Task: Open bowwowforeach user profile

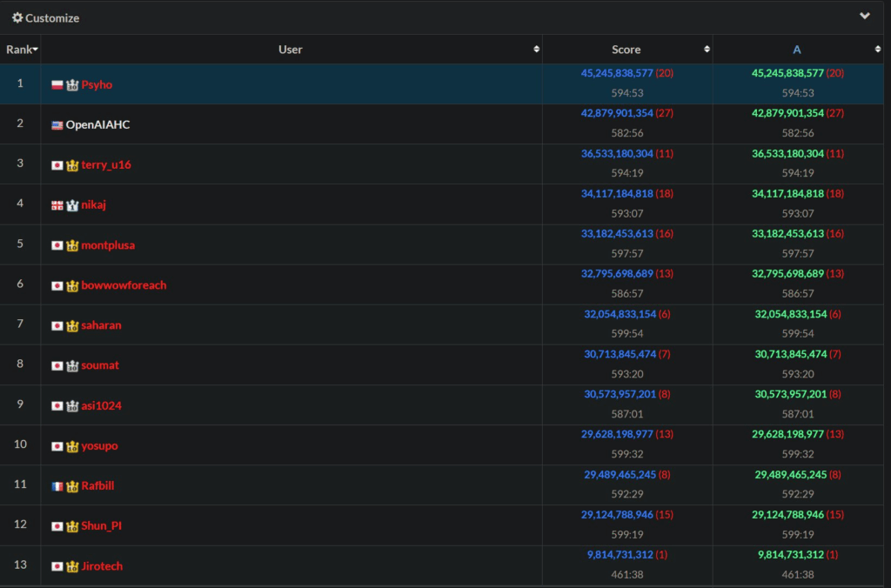Action: coord(124,285)
